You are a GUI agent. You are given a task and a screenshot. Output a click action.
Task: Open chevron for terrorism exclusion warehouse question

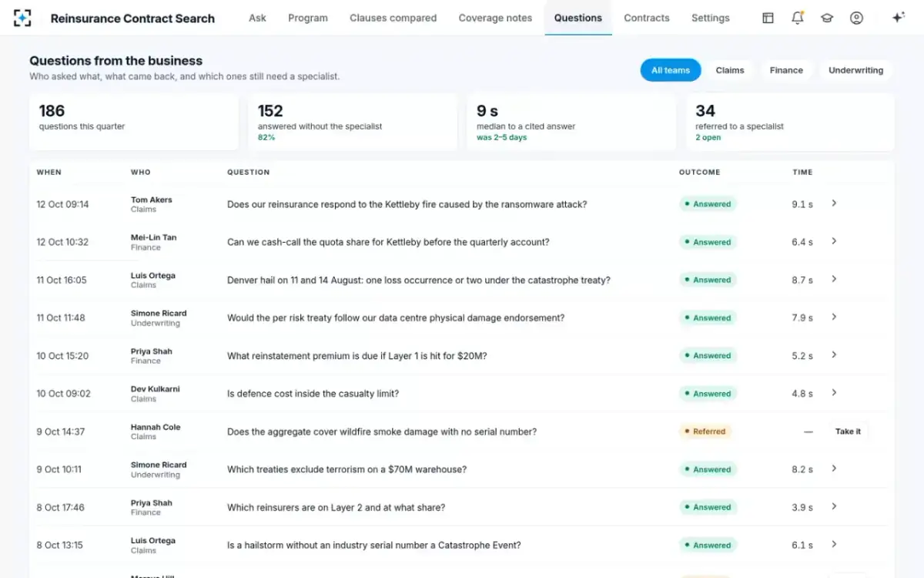834,469
